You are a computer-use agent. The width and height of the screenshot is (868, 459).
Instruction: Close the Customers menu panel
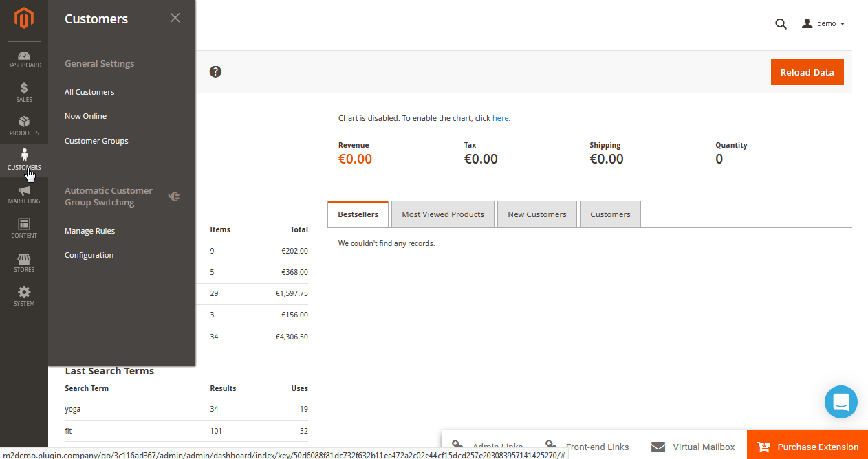click(175, 17)
